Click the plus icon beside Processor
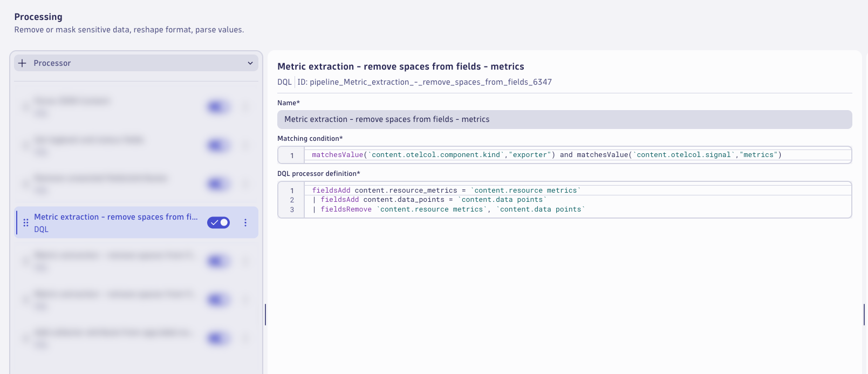The width and height of the screenshot is (868, 374). click(x=22, y=63)
